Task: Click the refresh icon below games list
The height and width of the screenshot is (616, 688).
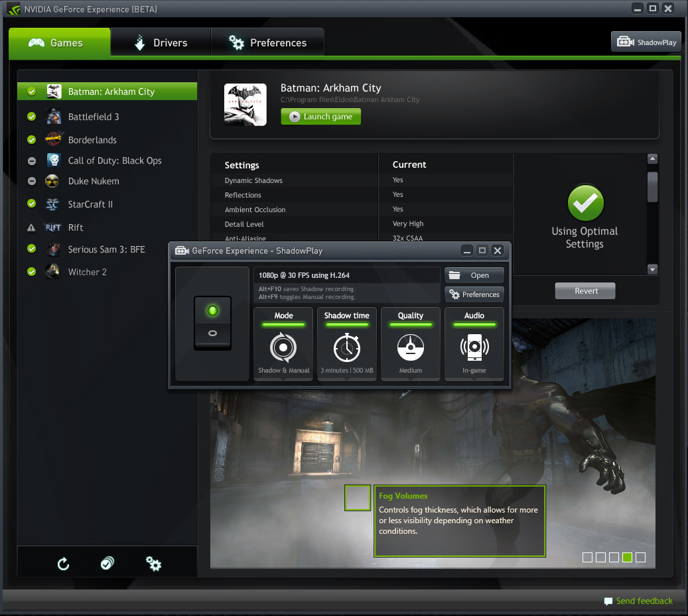Action: 63,564
